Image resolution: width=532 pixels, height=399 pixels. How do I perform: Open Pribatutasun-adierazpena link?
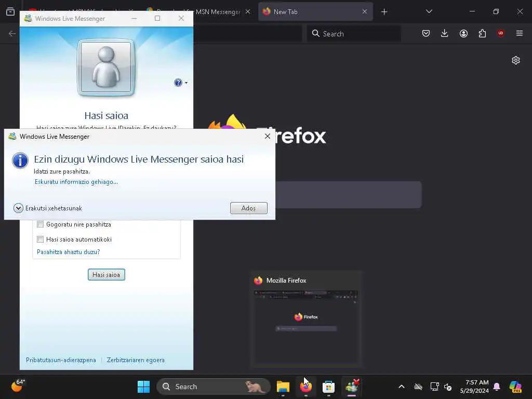(61, 360)
